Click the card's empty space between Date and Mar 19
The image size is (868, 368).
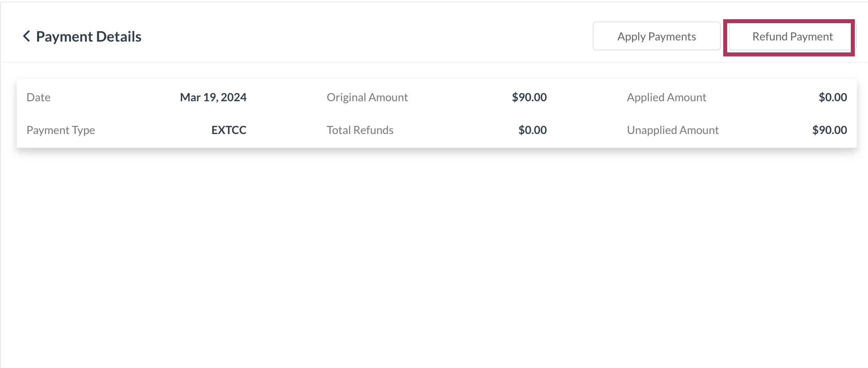(116, 97)
